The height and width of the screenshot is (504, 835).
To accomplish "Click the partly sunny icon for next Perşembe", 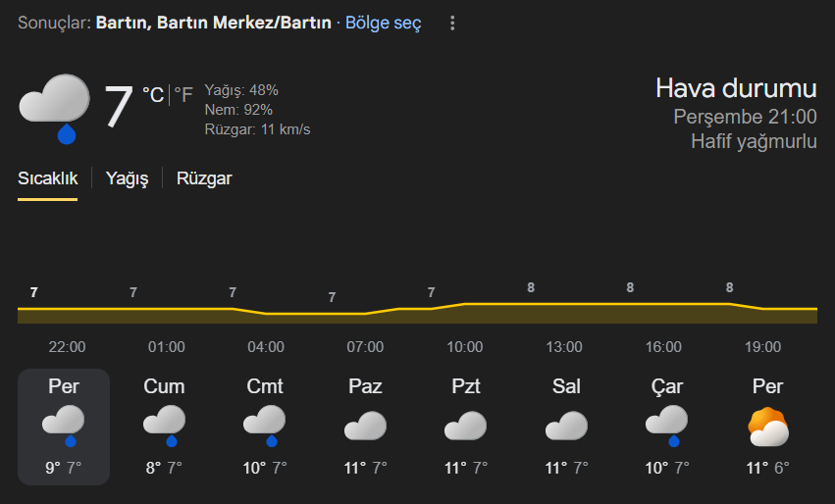I will (767, 427).
